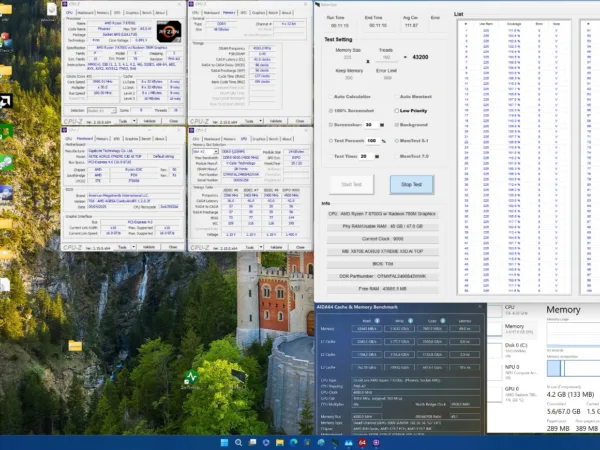The height and width of the screenshot is (450, 600).
Task: Open the Windows Start menu
Action: pos(225,442)
